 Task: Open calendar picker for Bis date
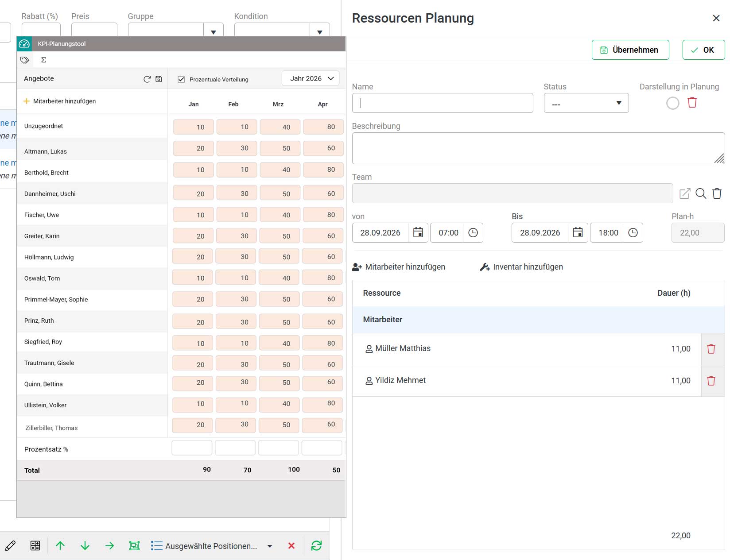578,232
